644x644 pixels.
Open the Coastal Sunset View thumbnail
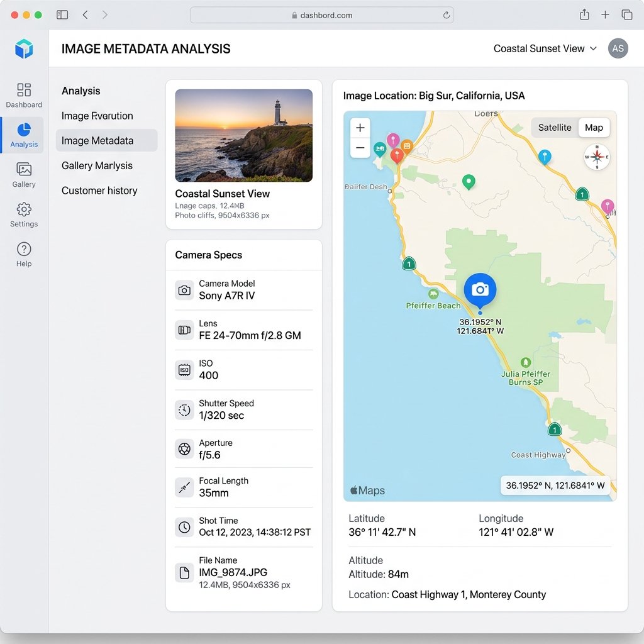(x=243, y=136)
